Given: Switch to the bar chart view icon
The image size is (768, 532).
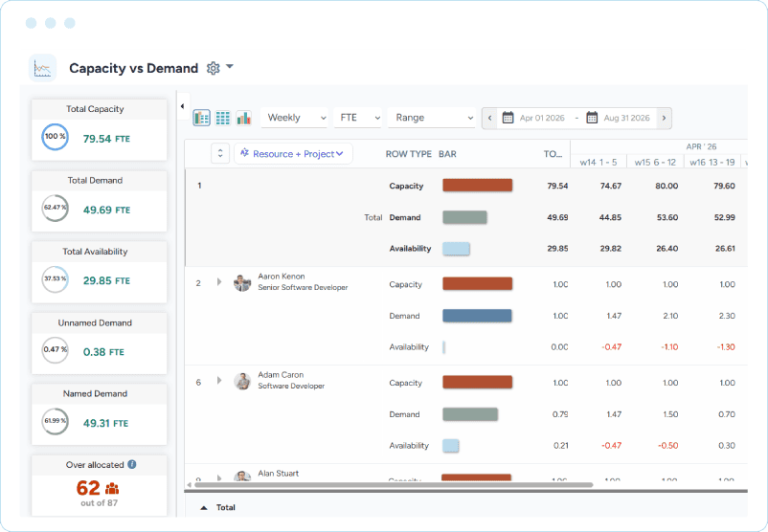Looking at the screenshot, I should [x=244, y=118].
